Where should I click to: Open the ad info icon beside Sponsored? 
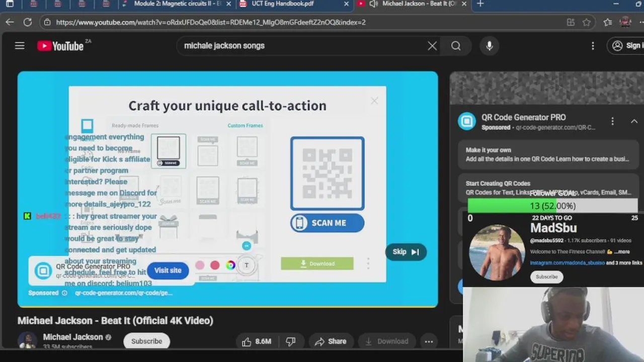coord(64,293)
